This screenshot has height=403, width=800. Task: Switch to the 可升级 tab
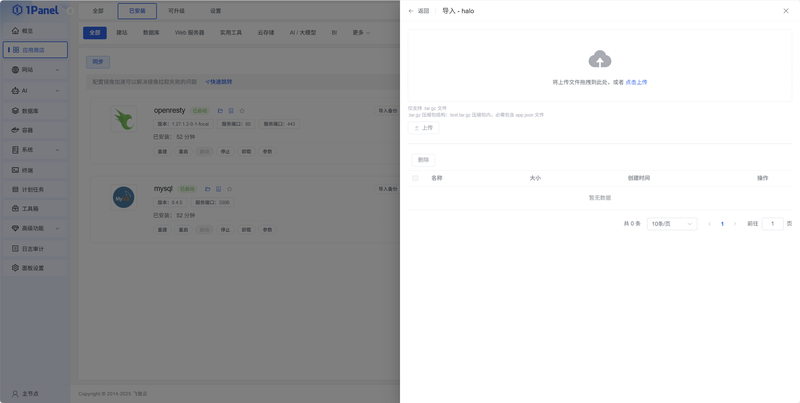tap(176, 11)
